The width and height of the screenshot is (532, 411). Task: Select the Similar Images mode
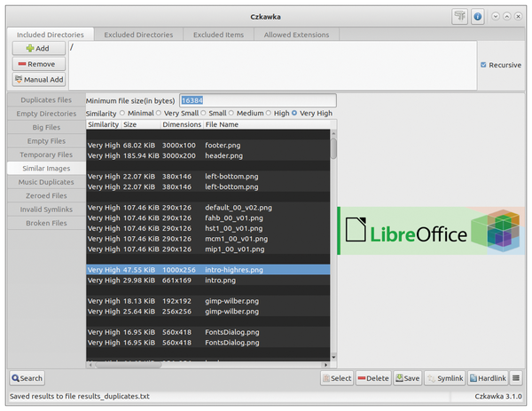click(x=46, y=168)
